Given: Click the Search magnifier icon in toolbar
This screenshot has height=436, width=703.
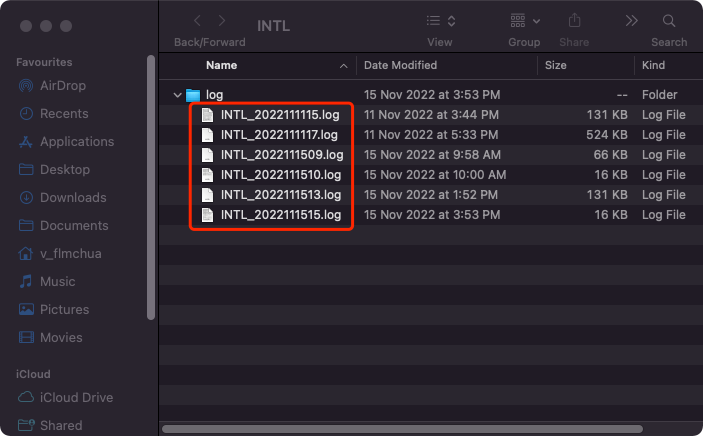Looking at the screenshot, I should pyautogui.click(x=668, y=21).
